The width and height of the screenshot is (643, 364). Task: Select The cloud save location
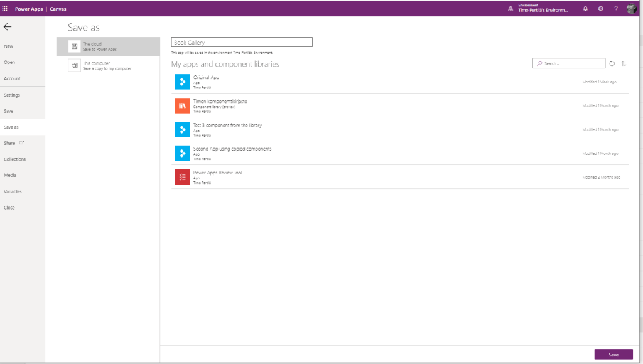pos(108,46)
